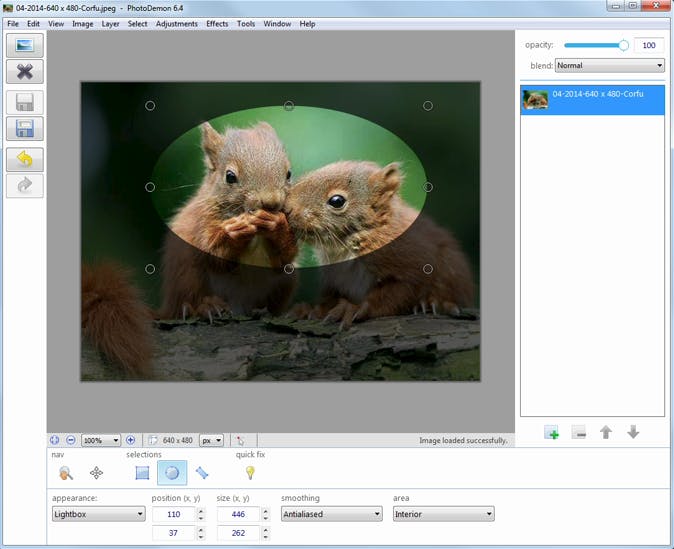The height and width of the screenshot is (549, 674).
Task: Select the move tool with four arrows
Action: pos(96,473)
